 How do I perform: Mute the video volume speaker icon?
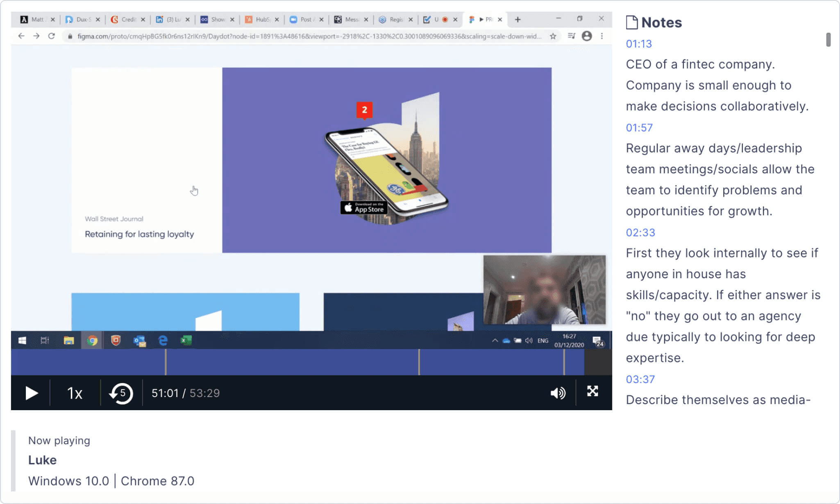click(x=557, y=393)
